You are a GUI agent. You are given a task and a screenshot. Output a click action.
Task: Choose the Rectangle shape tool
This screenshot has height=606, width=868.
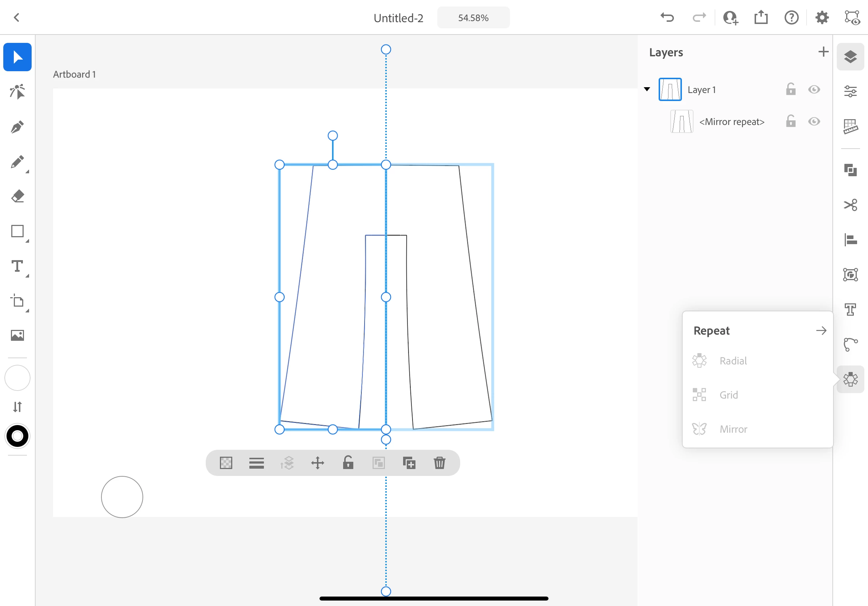pyautogui.click(x=17, y=231)
